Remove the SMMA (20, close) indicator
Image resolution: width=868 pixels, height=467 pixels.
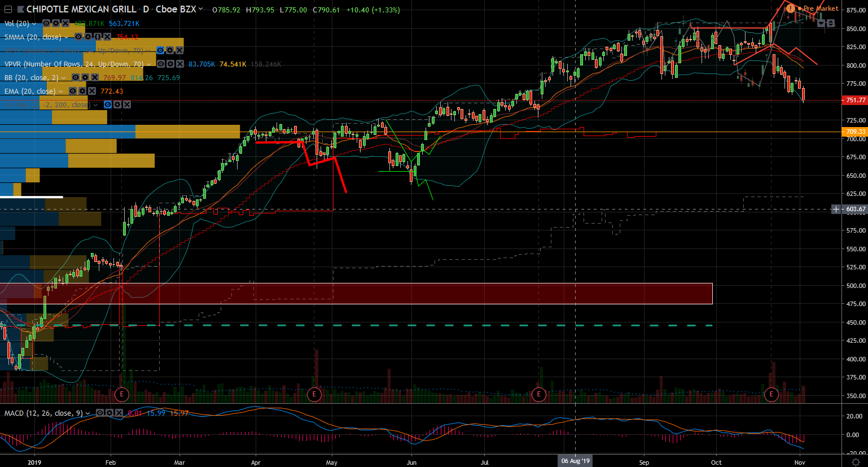coord(107,37)
